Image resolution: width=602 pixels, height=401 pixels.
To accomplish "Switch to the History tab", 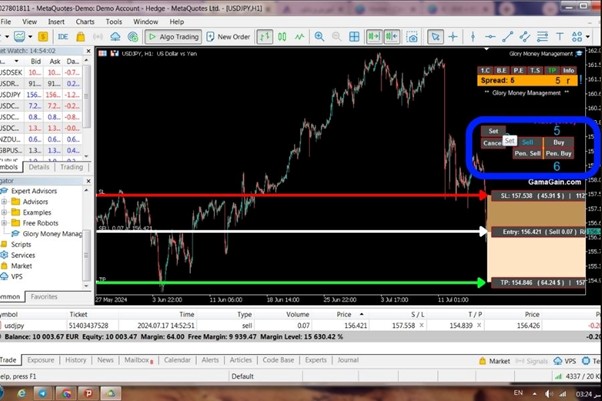I will tap(76, 360).
